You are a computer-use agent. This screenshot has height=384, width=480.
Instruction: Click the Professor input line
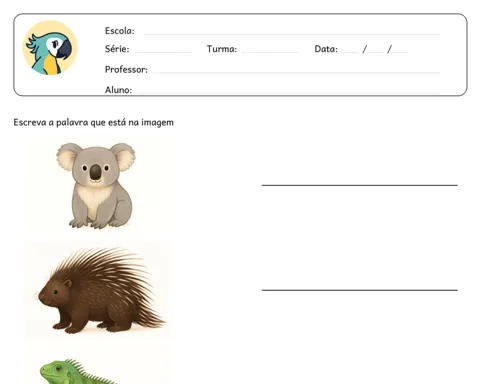296,72
